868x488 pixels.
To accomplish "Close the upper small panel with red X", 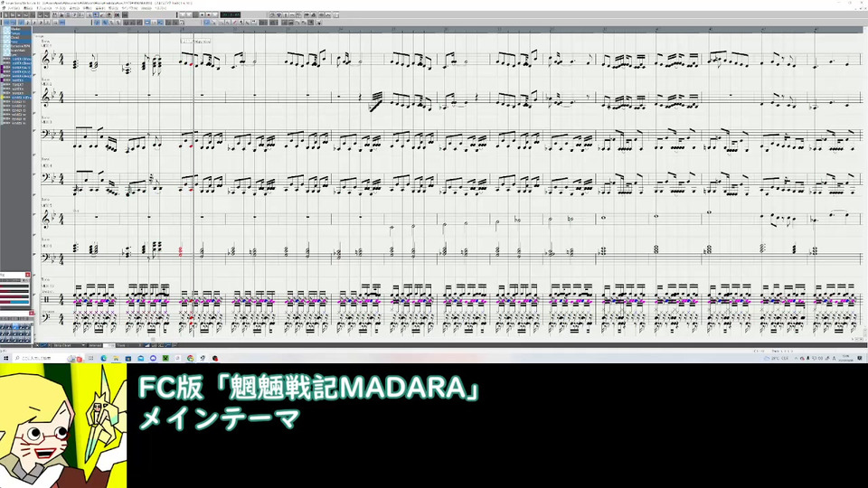I will [x=28, y=275].
